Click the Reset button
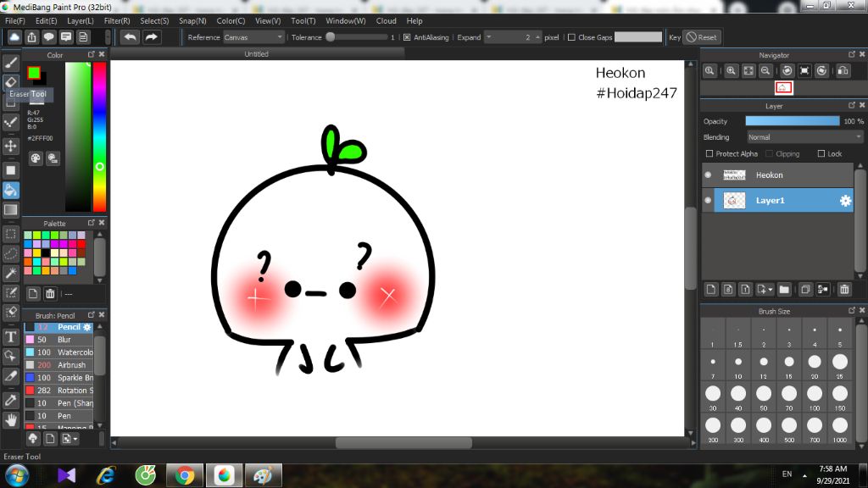Screen dimensions: 868x488 pyautogui.click(x=701, y=37)
